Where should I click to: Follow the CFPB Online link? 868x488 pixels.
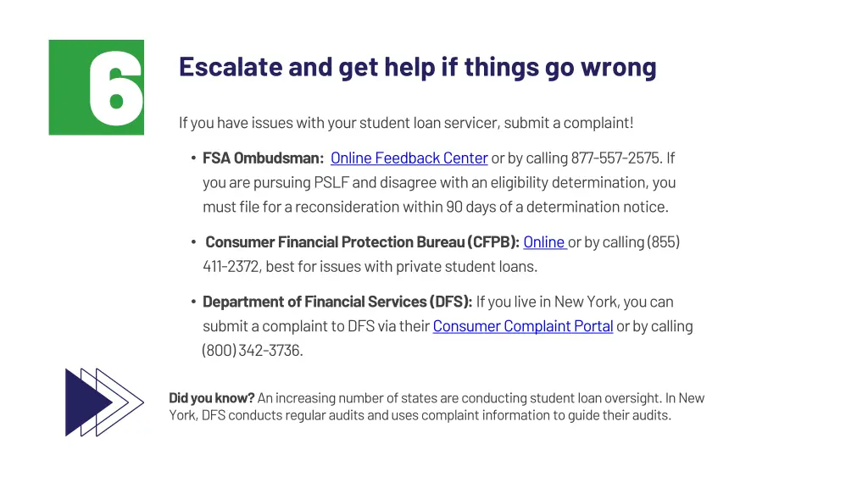tap(544, 242)
